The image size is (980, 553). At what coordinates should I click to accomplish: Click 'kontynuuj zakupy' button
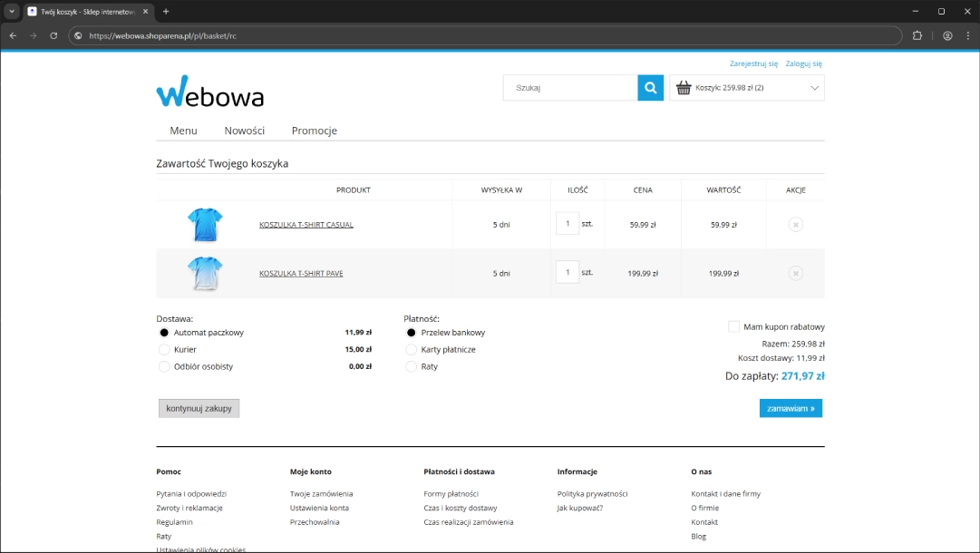click(x=199, y=408)
